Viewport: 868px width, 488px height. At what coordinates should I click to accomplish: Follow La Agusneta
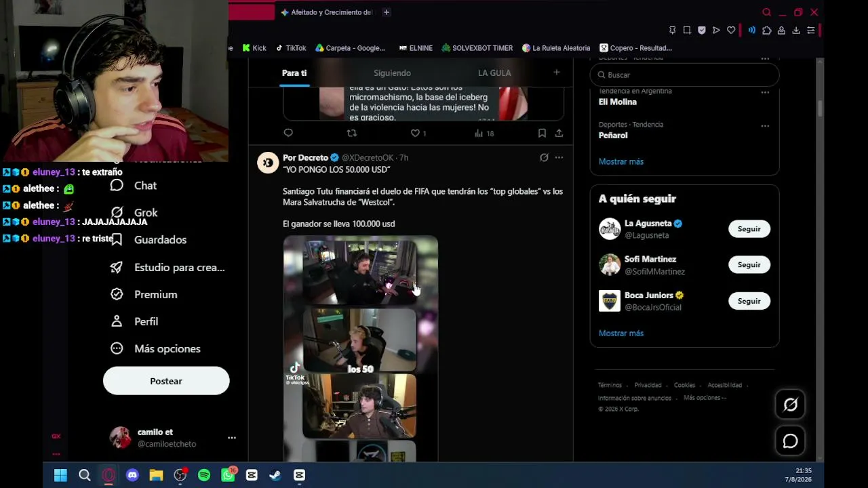(x=749, y=229)
